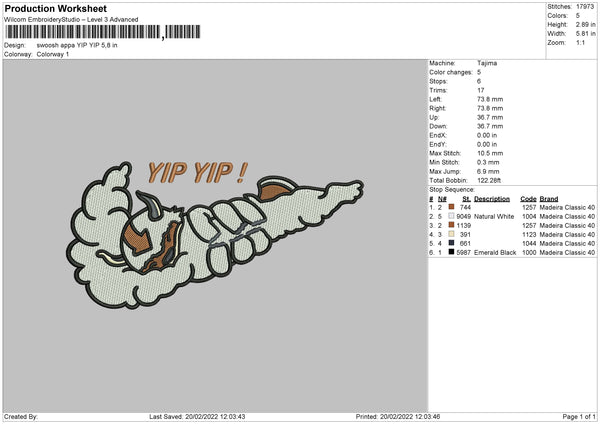Viewport: 600px width, 424px height.
Task: Choose the dark navy swatch in the 661 row
Action: (x=452, y=243)
